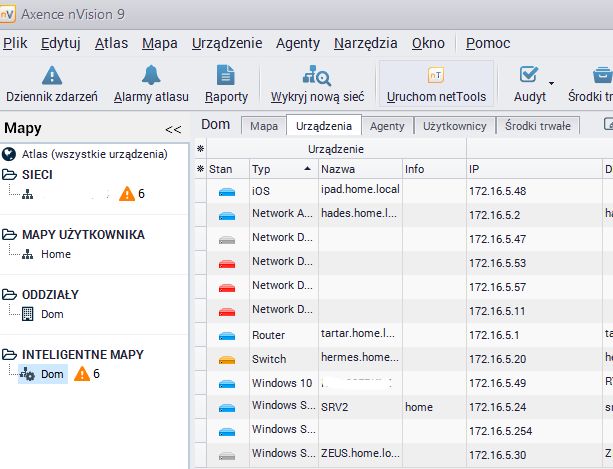Open the Edytuj menu

[x=61, y=43]
